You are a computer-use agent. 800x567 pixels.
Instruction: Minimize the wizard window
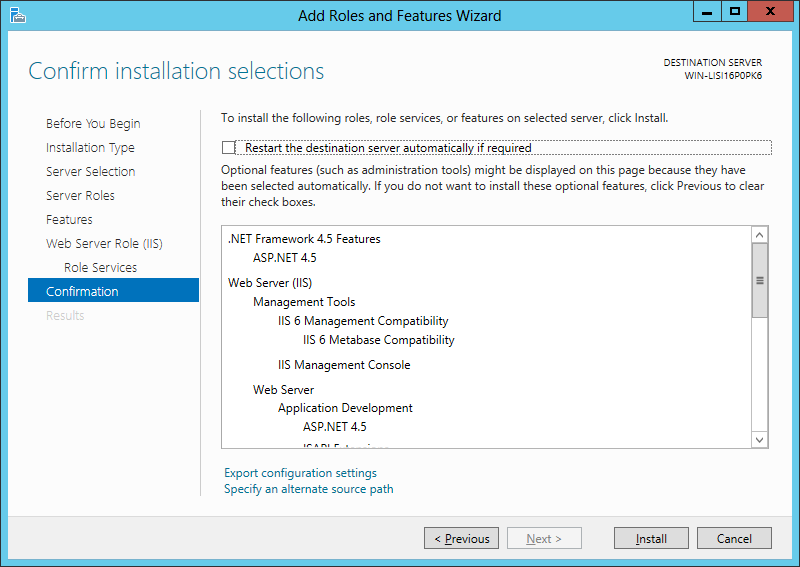tap(707, 11)
